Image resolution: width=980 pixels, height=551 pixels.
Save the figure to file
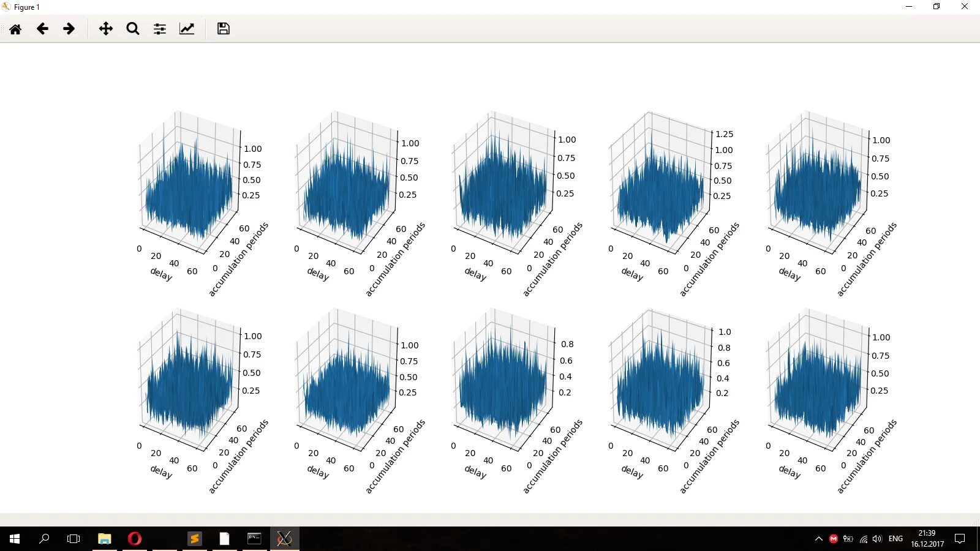(224, 29)
